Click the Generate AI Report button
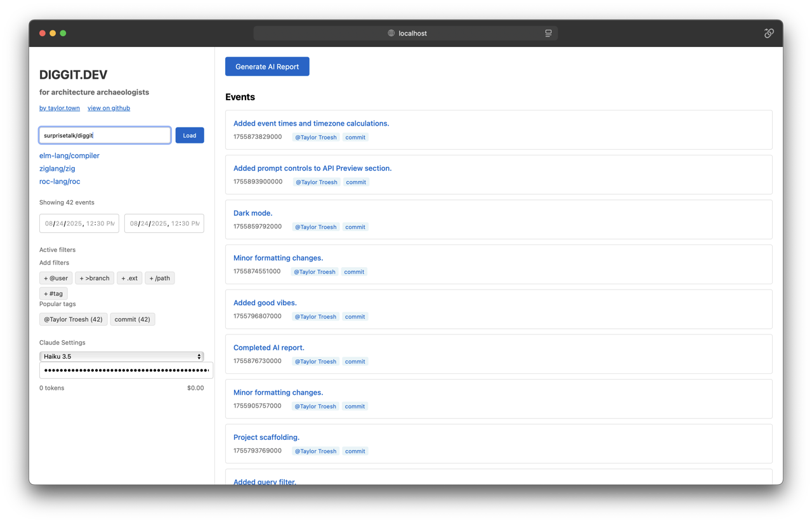 coord(267,67)
